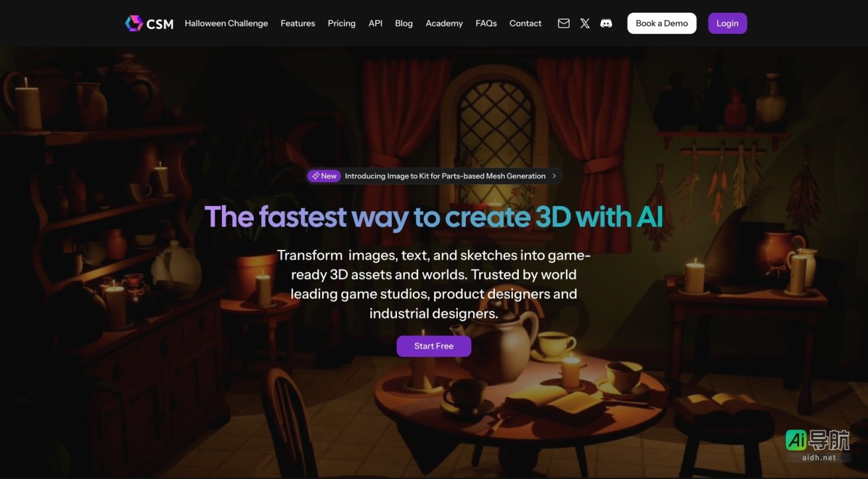Open the email envelope icon
This screenshot has width=868, height=479.
point(564,23)
